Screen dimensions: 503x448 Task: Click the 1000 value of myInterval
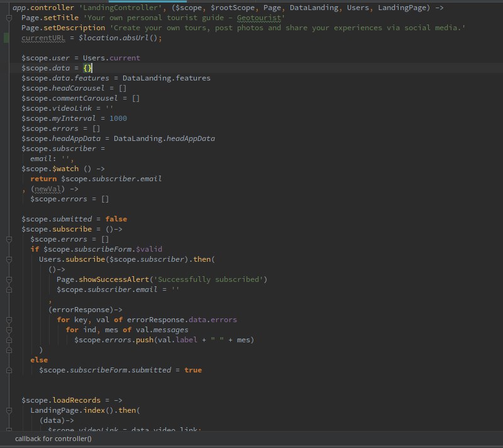coord(118,118)
